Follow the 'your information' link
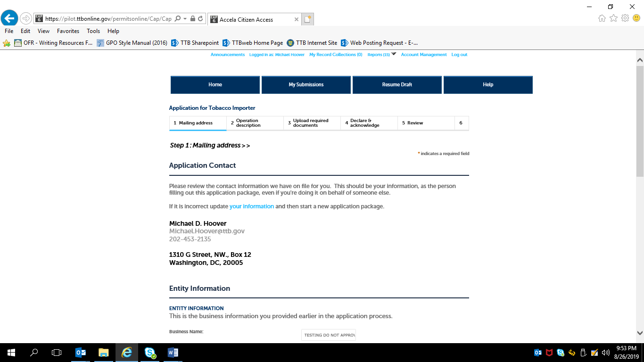 coord(251,206)
